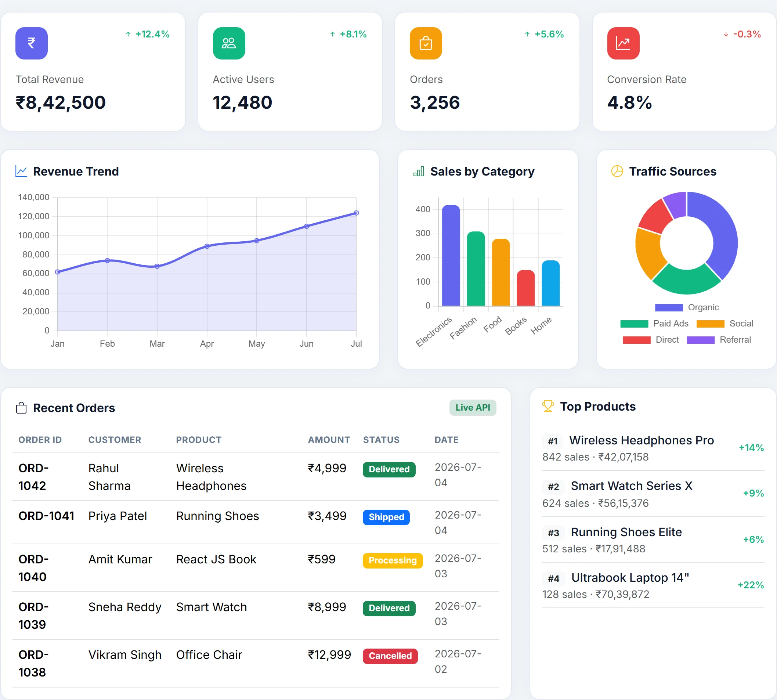Click the down arrow beside -0.3%
This screenshot has width=777, height=700.
[x=726, y=34]
